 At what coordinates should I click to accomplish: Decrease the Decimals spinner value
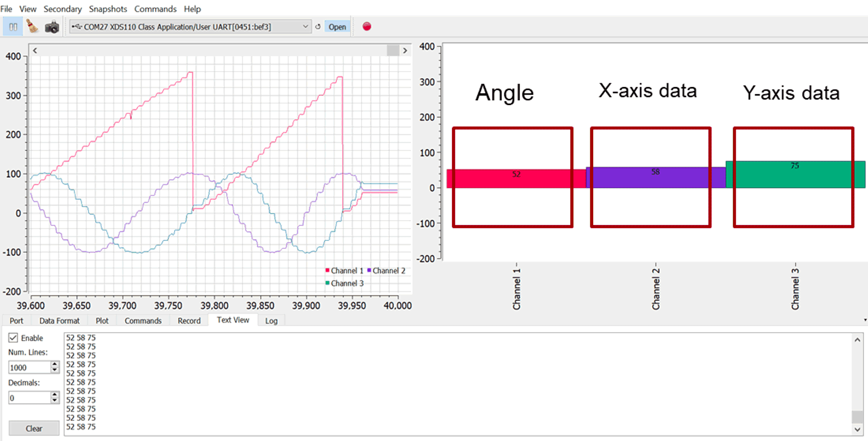click(55, 401)
